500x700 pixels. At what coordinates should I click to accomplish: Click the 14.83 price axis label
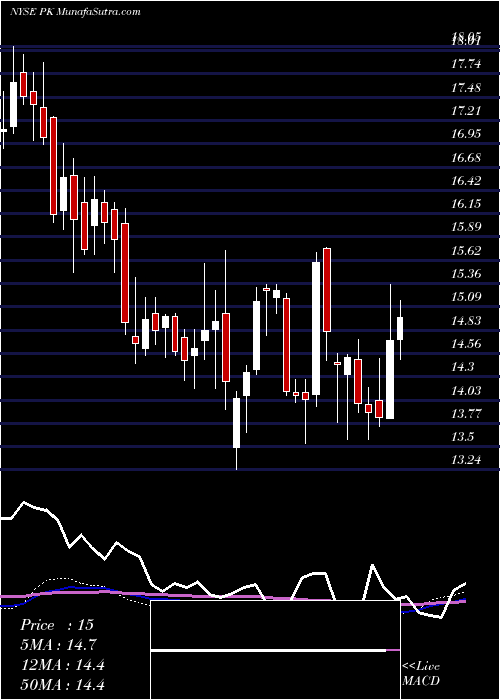(x=466, y=321)
